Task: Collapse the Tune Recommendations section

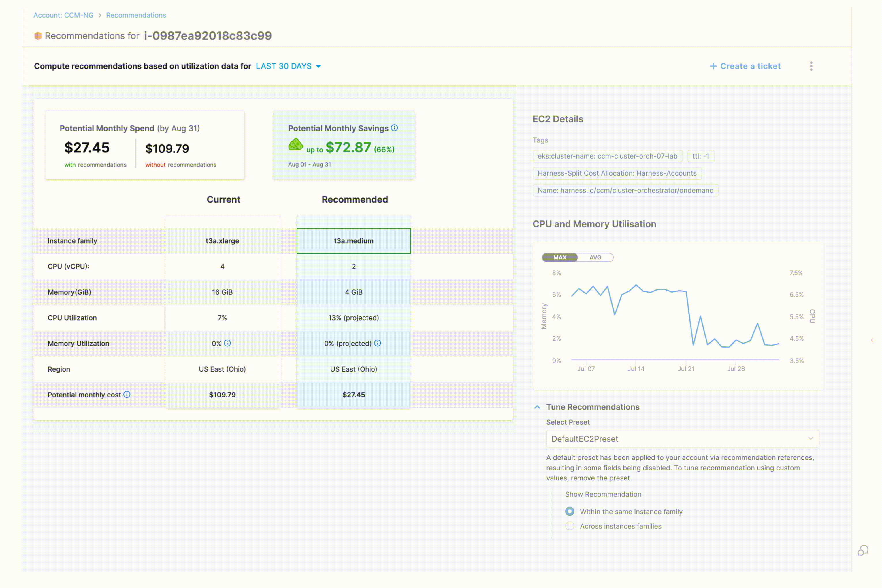Action: click(x=537, y=407)
